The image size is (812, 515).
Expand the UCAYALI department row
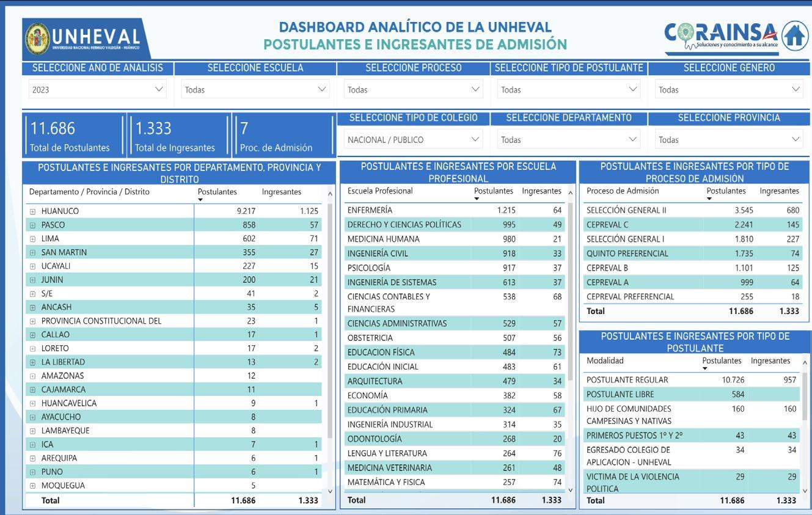33,266
